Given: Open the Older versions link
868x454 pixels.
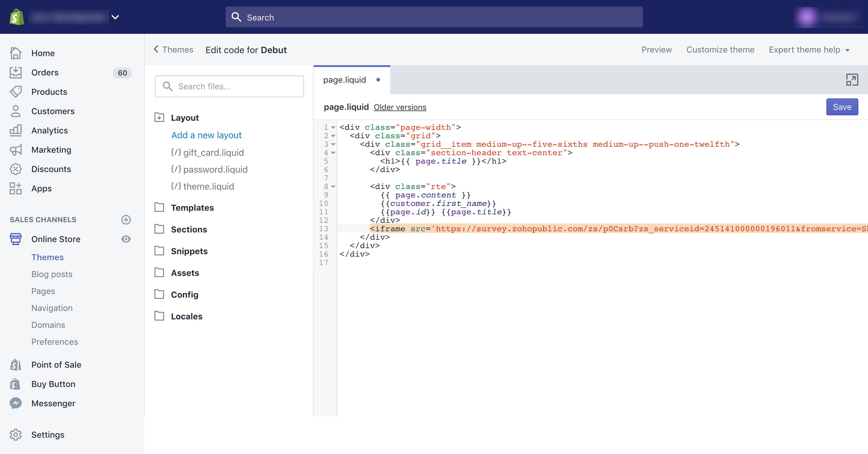Looking at the screenshot, I should (400, 107).
